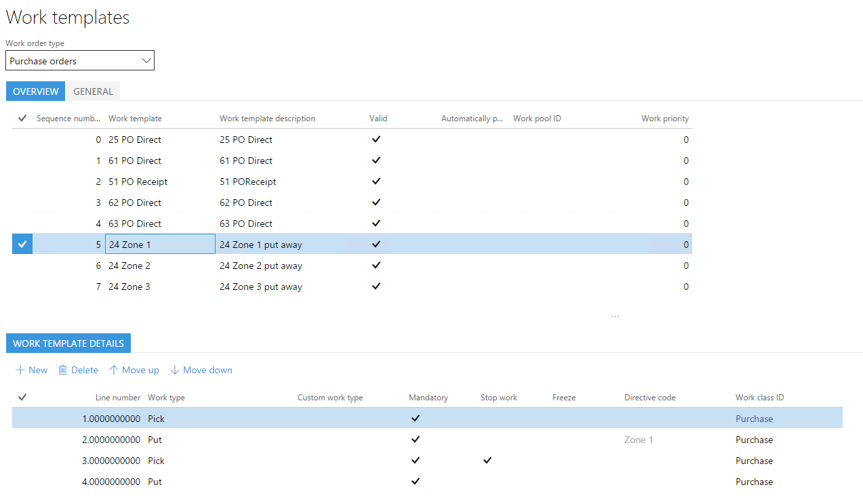The image size is (863, 504).
Task: Click the Delete trash icon
Action: pos(63,370)
